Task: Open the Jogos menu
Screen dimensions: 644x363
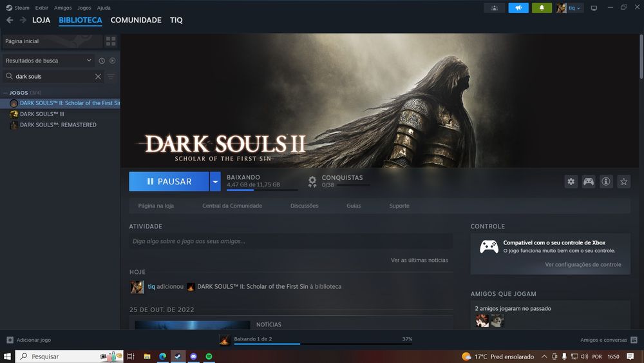Action: (84, 8)
